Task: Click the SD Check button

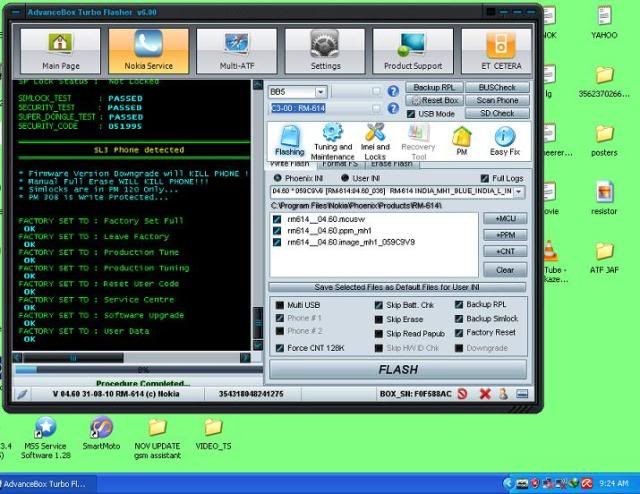Action: (x=497, y=113)
